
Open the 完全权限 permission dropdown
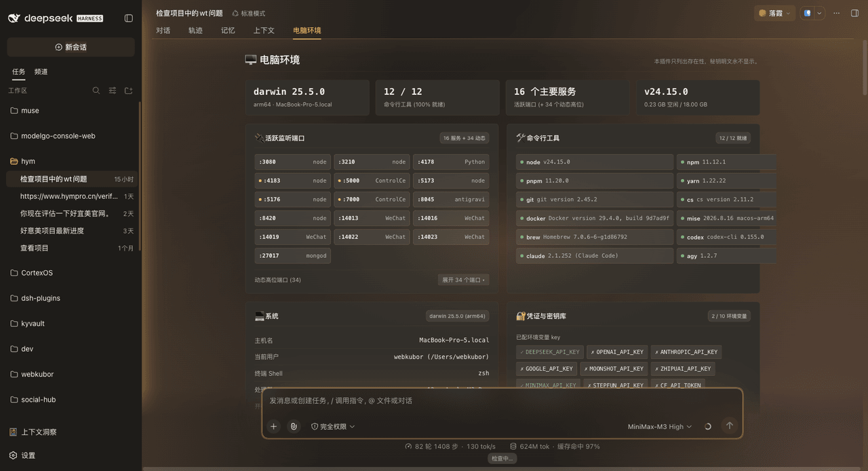pyautogui.click(x=333, y=426)
